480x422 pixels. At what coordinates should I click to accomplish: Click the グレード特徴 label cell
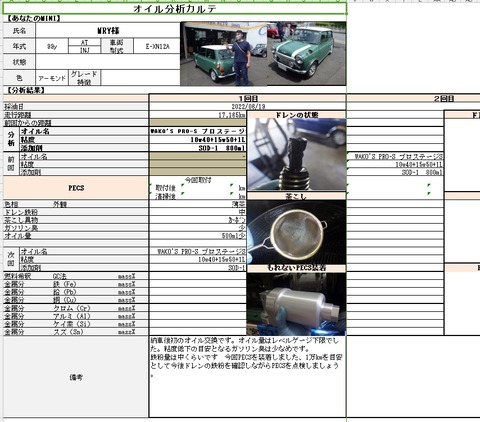(84, 78)
